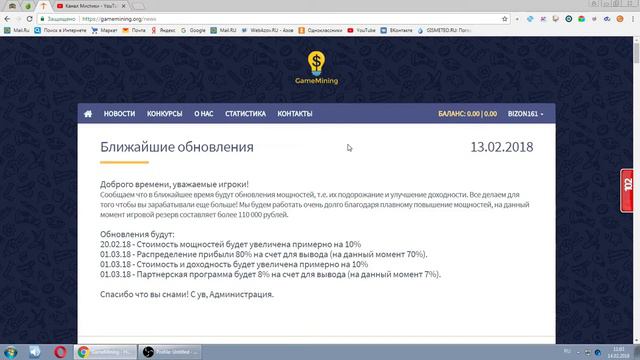
Task: Click the Chrome window taskbar button
Action: (x=105, y=352)
